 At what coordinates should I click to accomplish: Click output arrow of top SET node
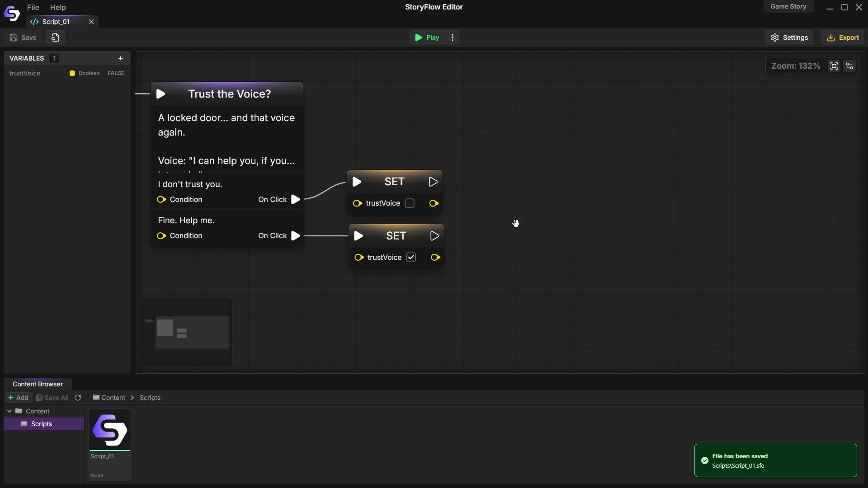click(x=433, y=182)
